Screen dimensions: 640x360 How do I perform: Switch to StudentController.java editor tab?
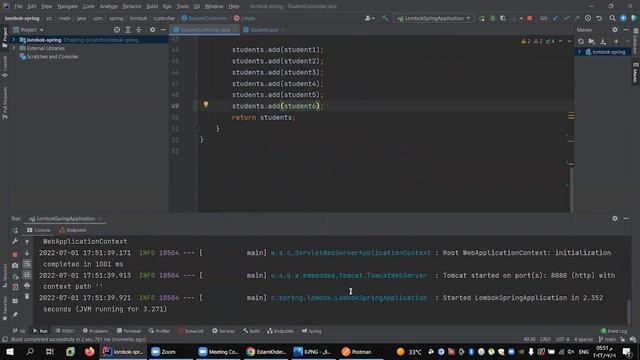click(205, 30)
